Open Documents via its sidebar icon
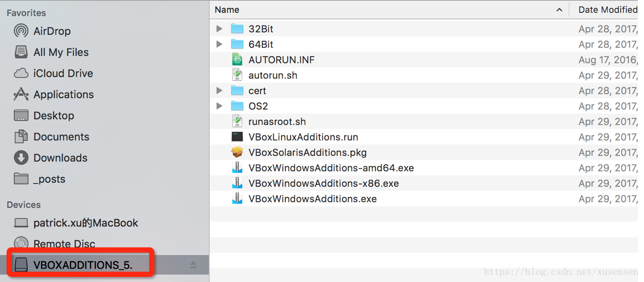The height and width of the screenshot is (282, 644). click(x=21, y=136)
